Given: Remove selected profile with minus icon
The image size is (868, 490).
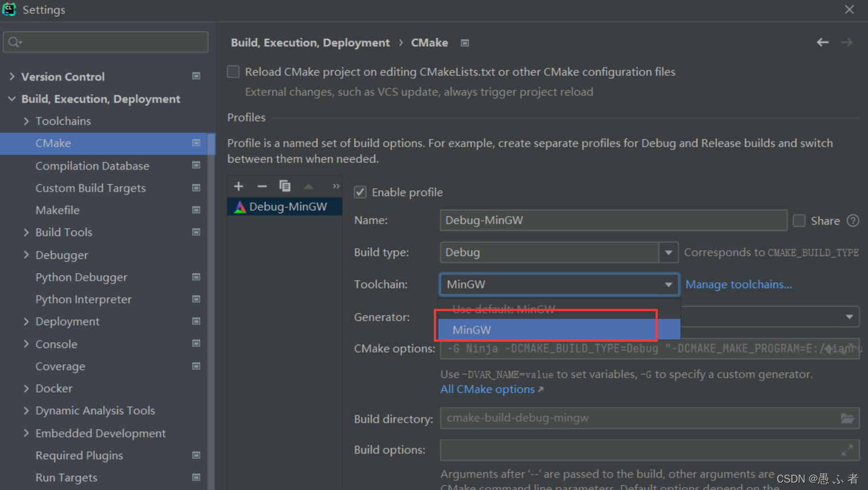Looking at the screenshot, I should (x=262, y=186).
